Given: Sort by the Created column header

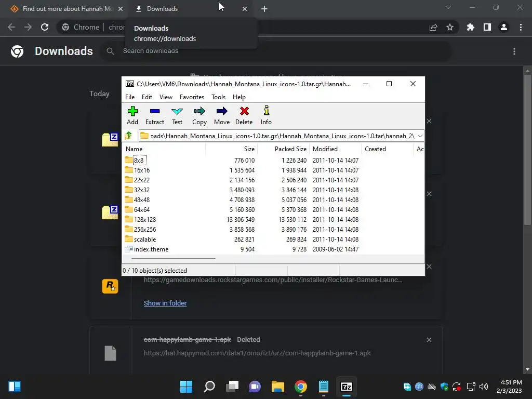Looking at the screenshot, I should click(x=387, y=149).
